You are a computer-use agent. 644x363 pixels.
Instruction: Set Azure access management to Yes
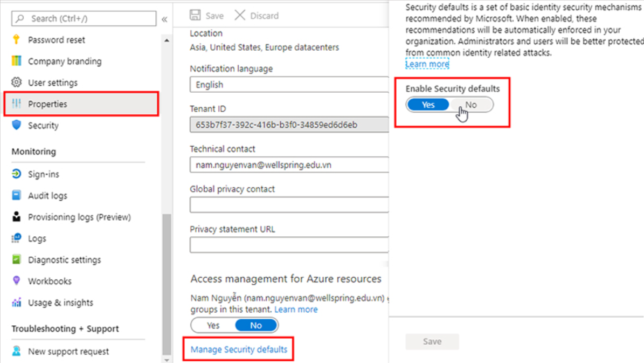click(x=213, y=325)
